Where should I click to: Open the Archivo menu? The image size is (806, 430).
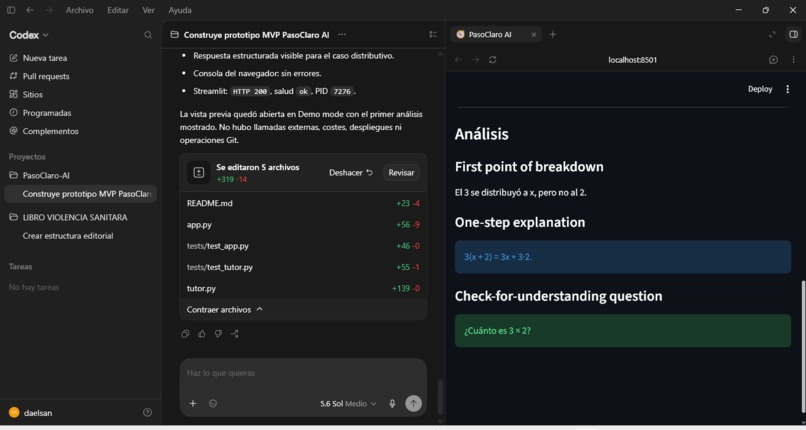pos(80,10)
